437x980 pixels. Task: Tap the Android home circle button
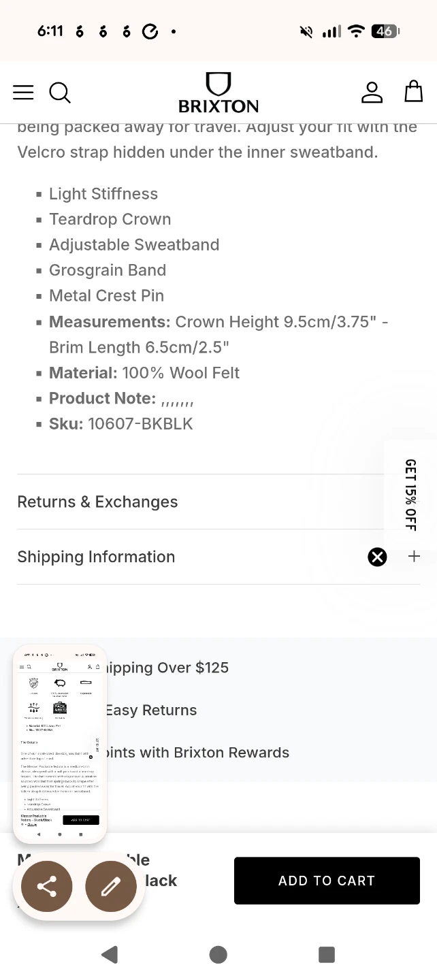[x=218, y=954]
